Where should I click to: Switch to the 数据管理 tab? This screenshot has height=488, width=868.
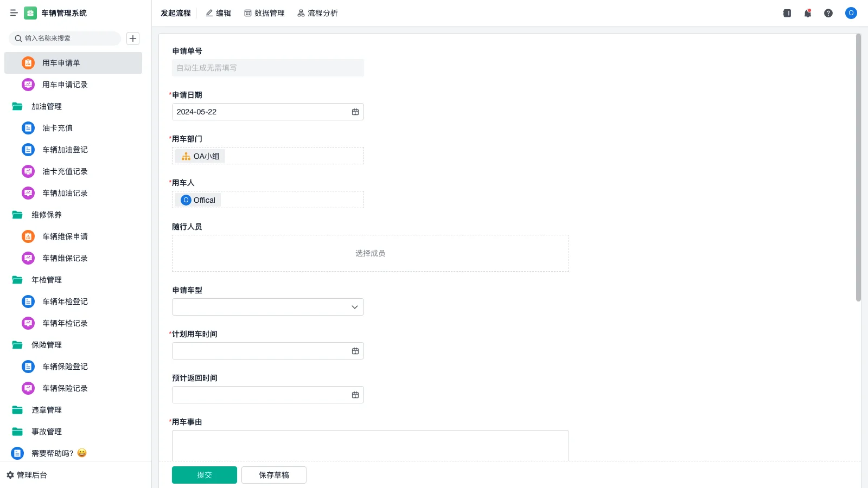[265, 13]
